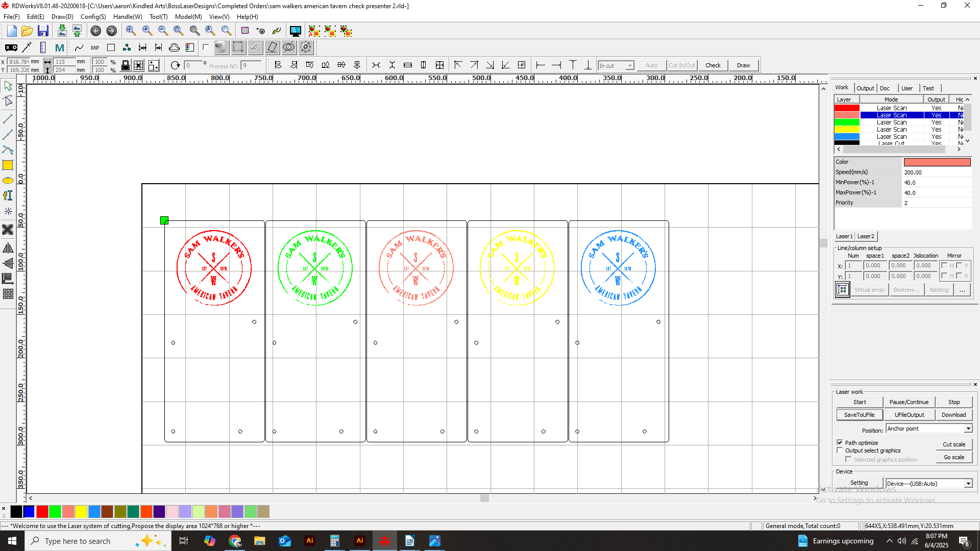980x551 pixels.
Task: Click the Check button in toolbar
Action: tap(713, 65)
